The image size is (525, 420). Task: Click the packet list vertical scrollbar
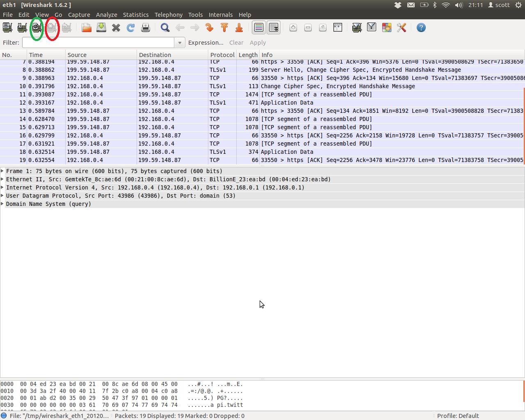[x=524, y=126]
